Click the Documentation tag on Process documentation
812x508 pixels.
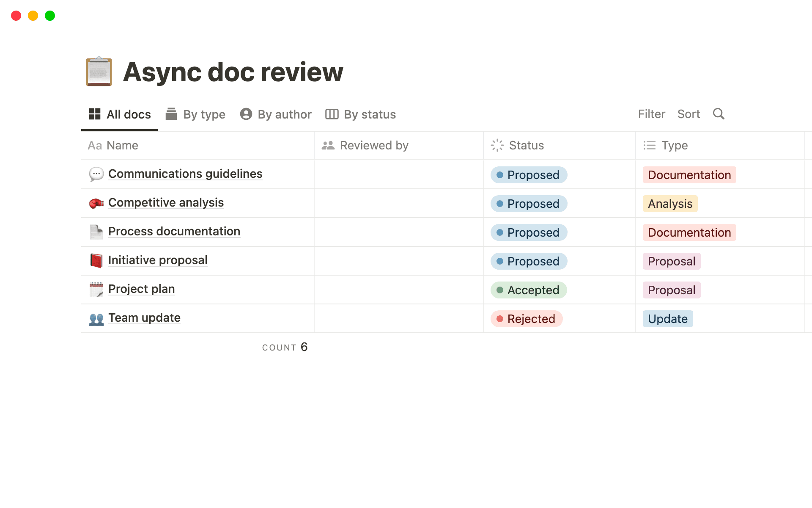(689, 232)
